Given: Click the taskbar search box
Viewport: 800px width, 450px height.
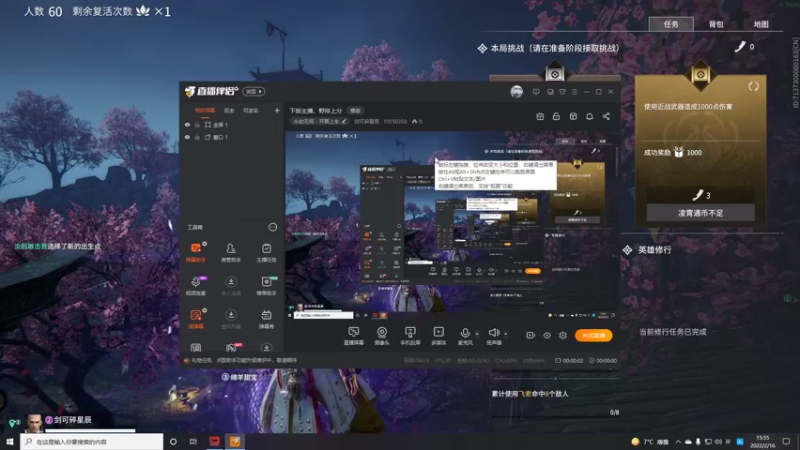Looking at the screenshot, I should point(92,441).
